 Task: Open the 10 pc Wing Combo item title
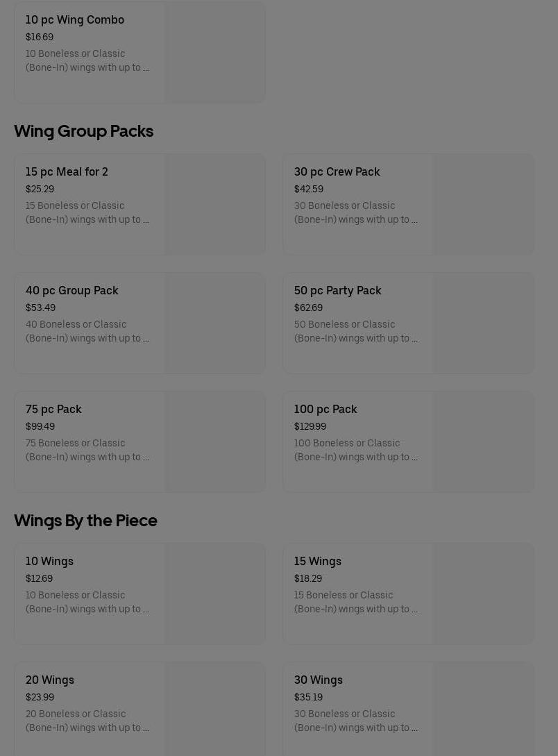(75, 20)
